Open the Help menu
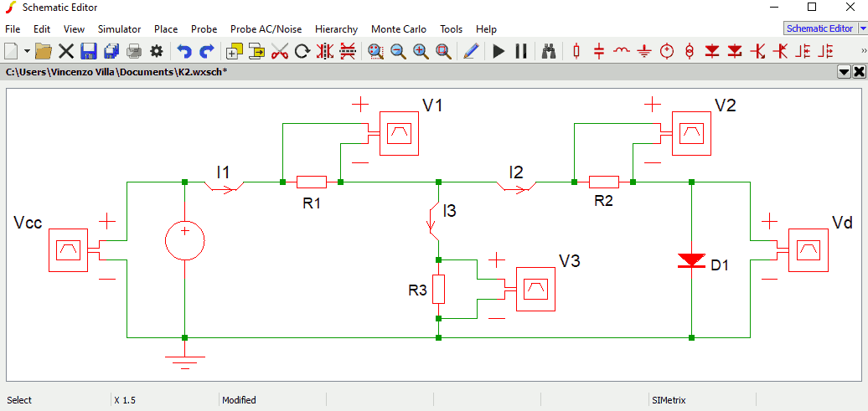 click(486, 29)
